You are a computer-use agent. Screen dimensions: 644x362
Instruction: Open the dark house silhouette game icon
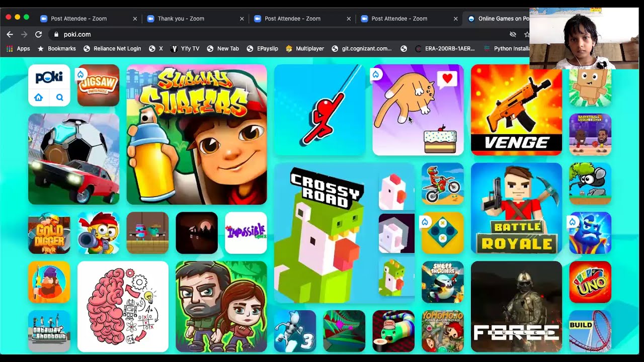197,233
